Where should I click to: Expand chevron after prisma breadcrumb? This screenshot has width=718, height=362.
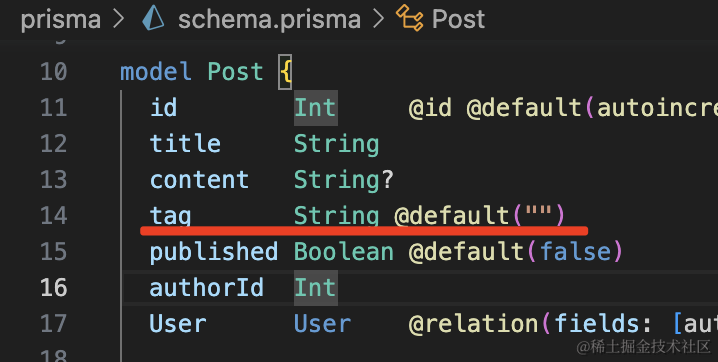pyautogui.click(x=118, y=19)
